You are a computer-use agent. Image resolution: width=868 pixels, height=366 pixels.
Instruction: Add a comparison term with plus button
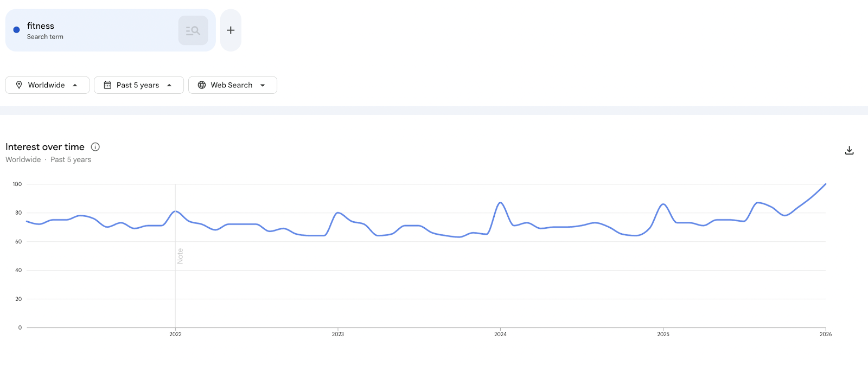(231, 30)
